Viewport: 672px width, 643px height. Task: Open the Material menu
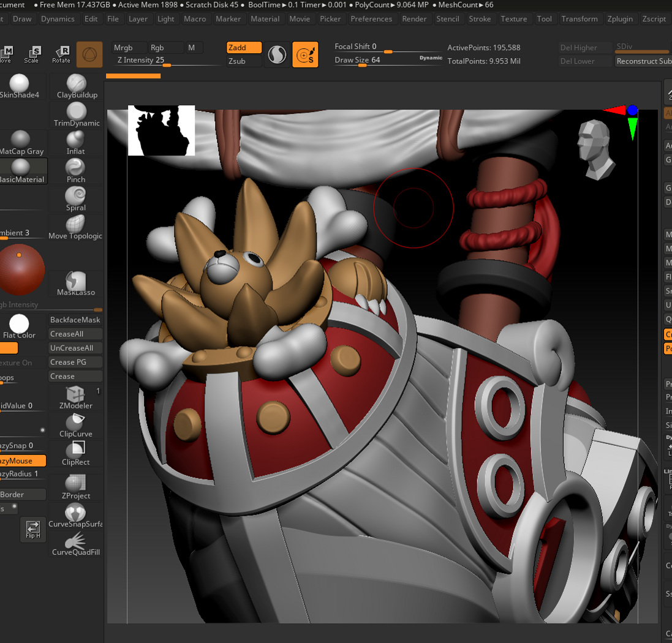(x=265, y=19)
